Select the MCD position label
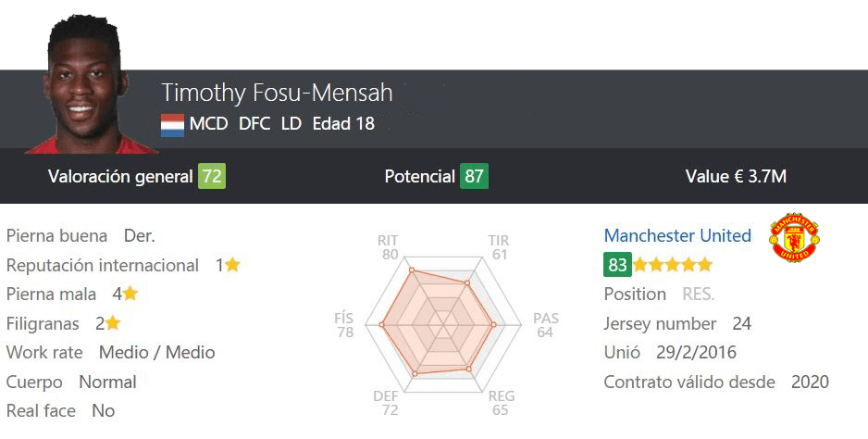 click(x=209, y=123)
